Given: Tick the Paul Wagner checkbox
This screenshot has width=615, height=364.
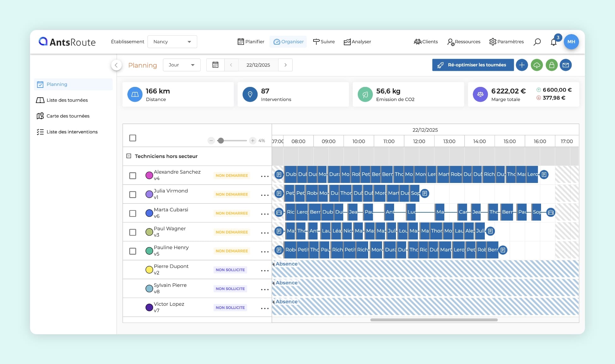Looking at the screenshot, I should point(133,232).
